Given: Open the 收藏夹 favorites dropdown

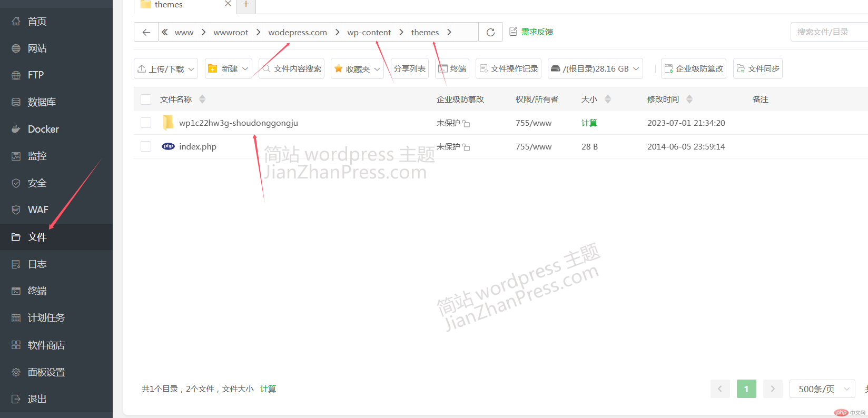Looking at the screenshot, I should tap(357, 68).
